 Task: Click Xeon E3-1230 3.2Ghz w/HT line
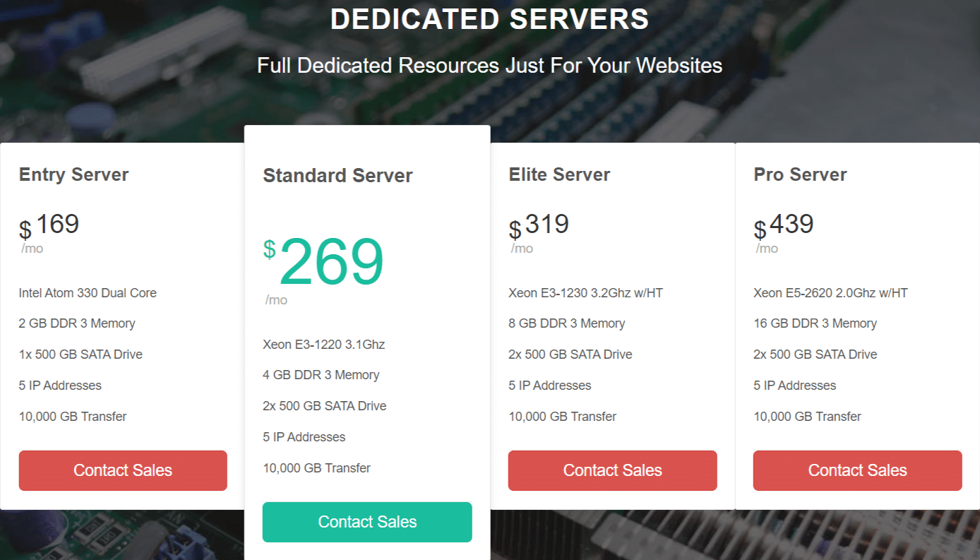pyautogui.click(x=586, y=293)
